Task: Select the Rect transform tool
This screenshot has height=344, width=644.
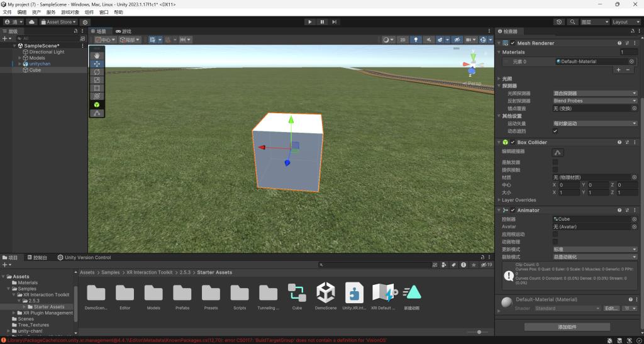Action: pyautogui.click(x=97, y=88)
